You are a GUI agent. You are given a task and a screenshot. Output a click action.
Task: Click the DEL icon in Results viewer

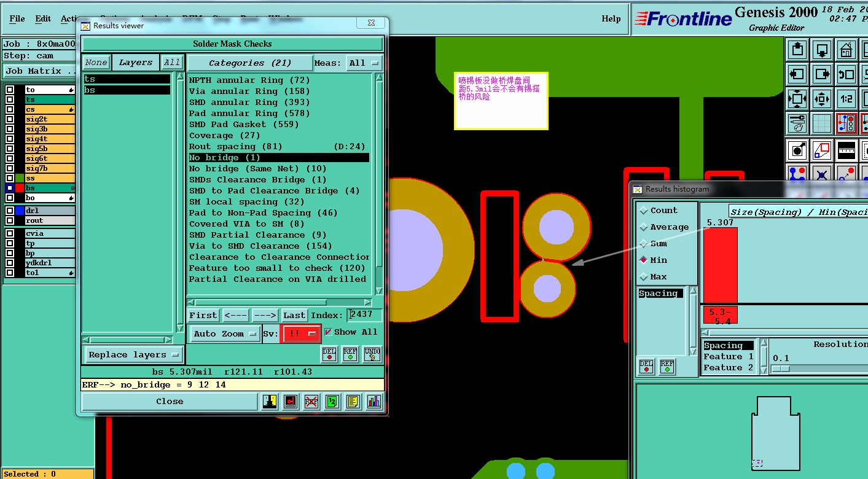click(x=329, y=354)
